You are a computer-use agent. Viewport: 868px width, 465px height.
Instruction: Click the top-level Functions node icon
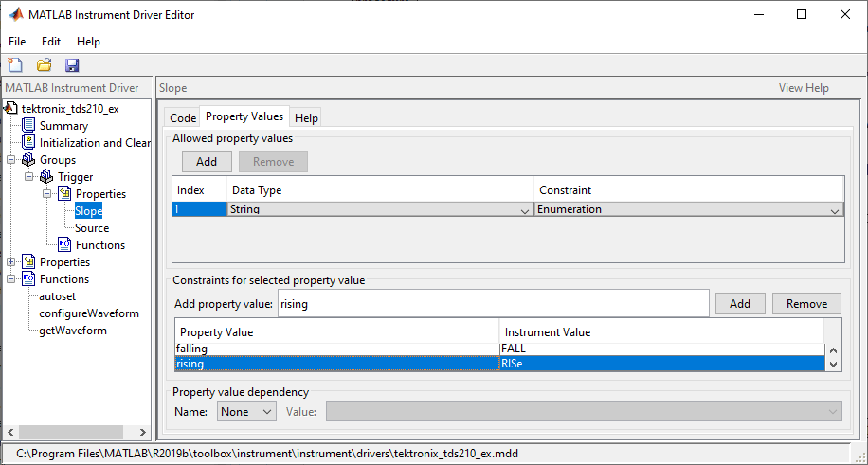28,278
